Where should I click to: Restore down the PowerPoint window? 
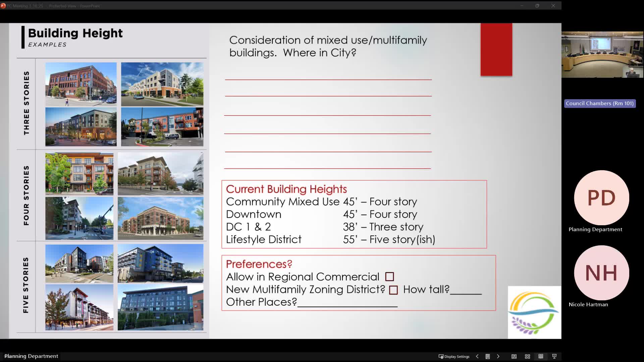coord(537,6)
